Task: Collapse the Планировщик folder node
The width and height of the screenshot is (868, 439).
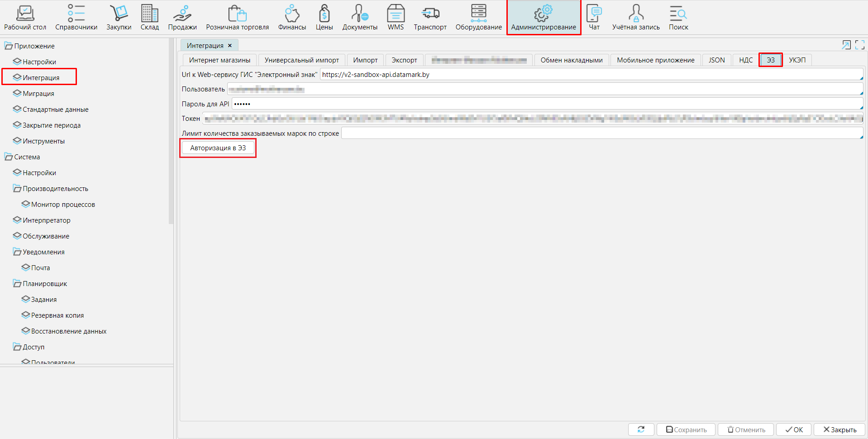Action: point(17,284)
